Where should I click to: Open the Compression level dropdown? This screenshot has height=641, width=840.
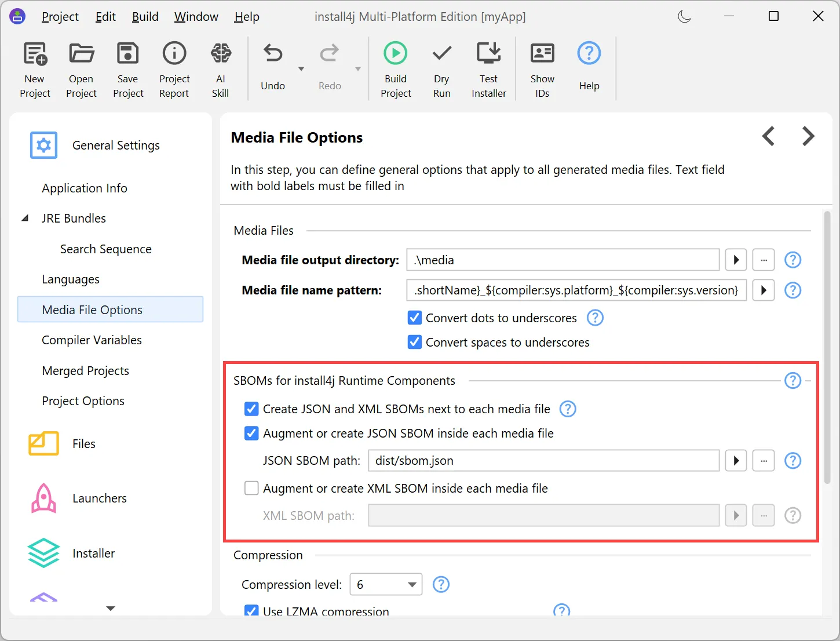coord(386,585)
